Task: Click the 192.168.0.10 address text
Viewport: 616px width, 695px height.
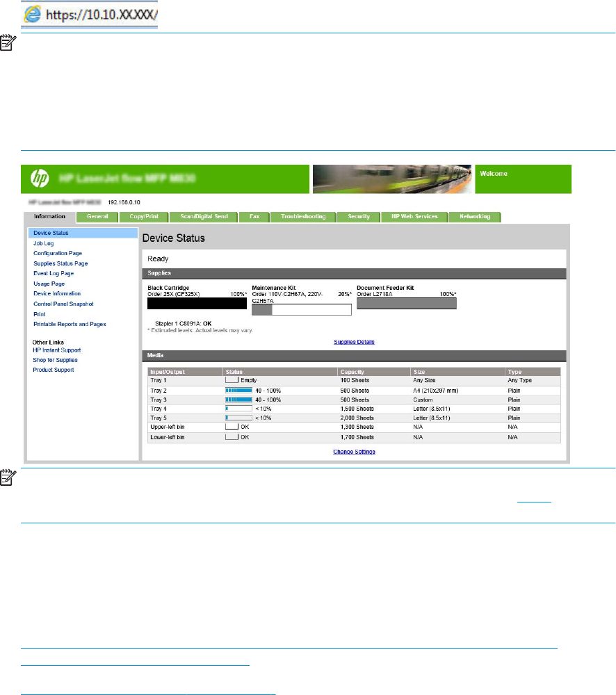Action: (124, 202)
